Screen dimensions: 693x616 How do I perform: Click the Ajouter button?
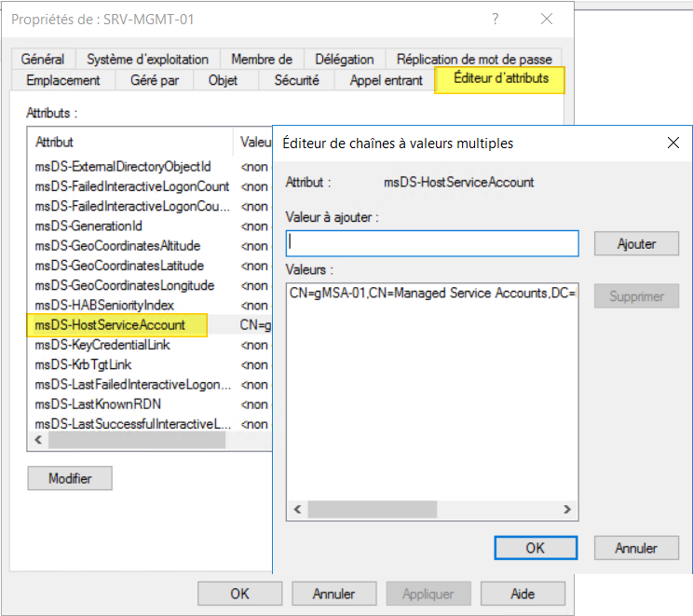636,244
